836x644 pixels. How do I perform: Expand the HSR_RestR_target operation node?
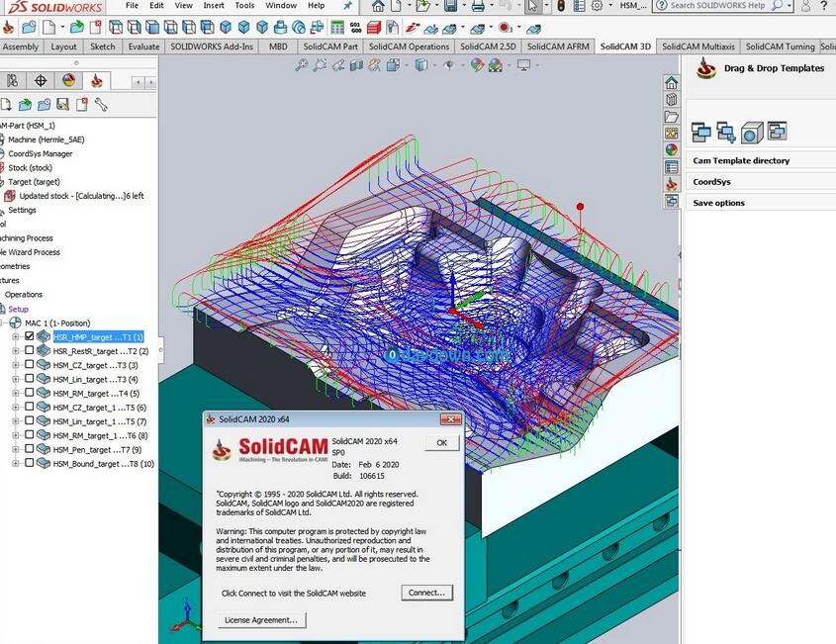16,351
